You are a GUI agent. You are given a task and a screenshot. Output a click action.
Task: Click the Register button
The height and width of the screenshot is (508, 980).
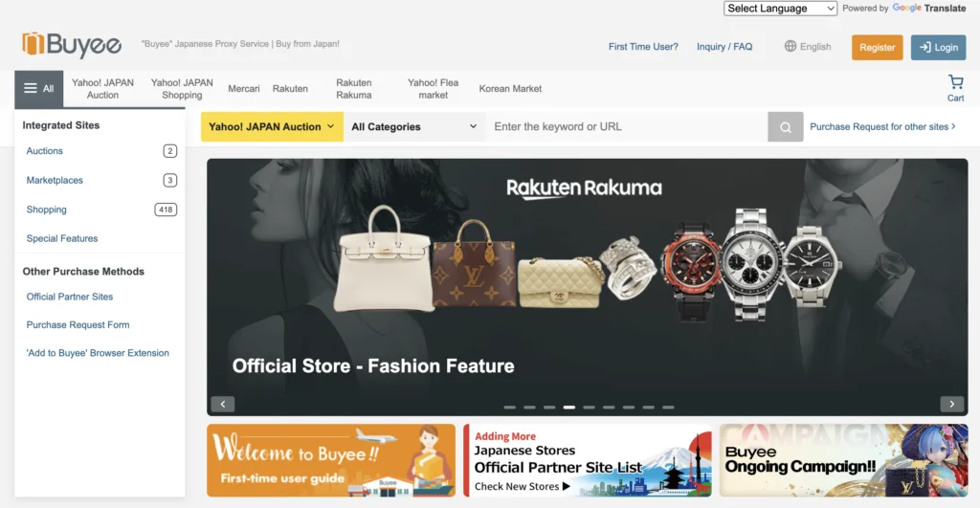point(877,48)
